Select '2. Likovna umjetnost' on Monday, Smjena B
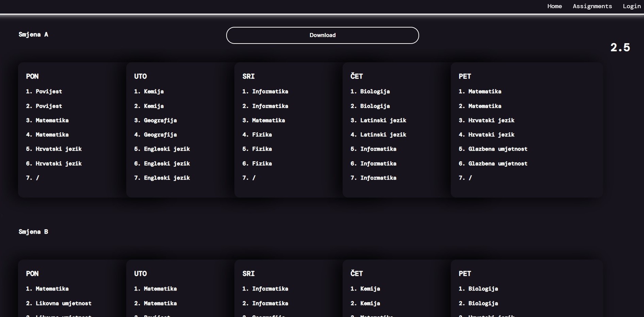 [59, 303]
